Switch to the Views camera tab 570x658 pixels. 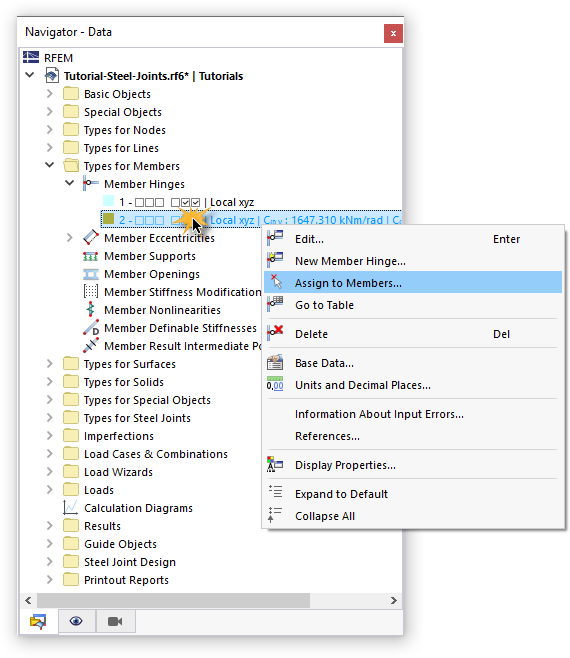[115, 621]
